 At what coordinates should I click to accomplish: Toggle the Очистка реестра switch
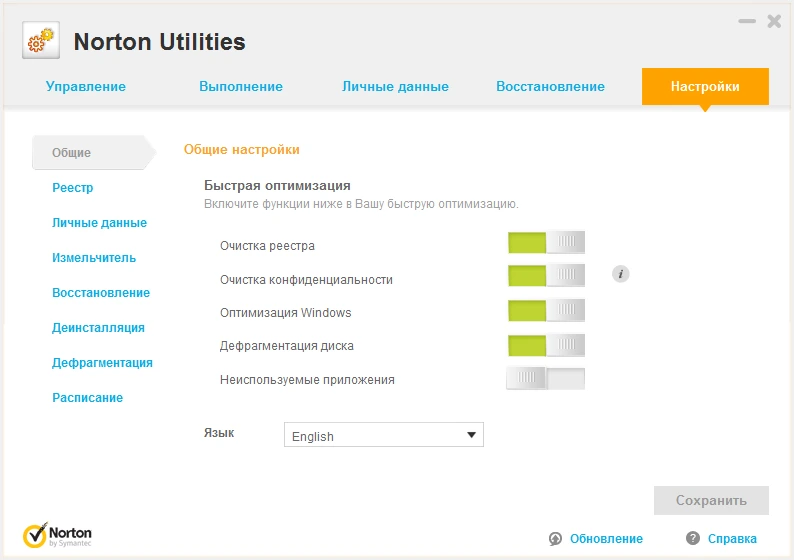click(546, 243)
